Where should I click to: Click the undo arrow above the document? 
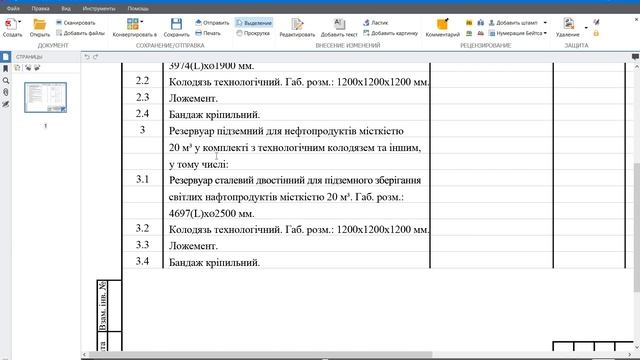tap(87, 57)
